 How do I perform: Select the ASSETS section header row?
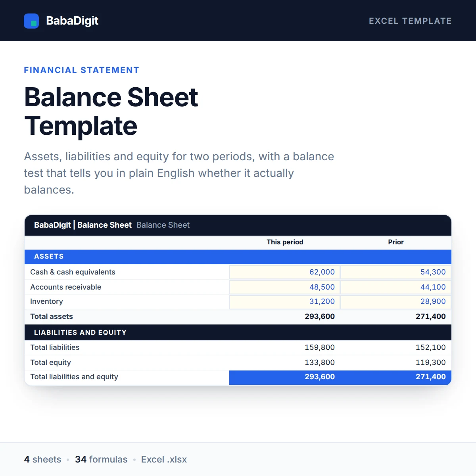[238, 257]
